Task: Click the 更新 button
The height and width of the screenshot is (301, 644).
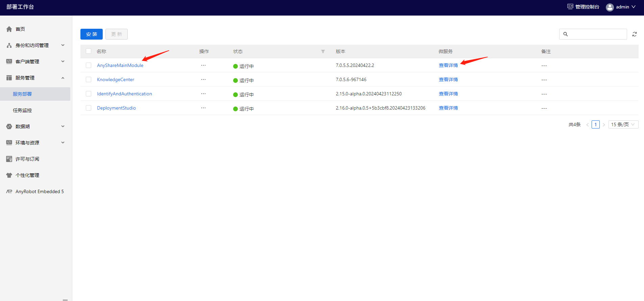Action: (117, 34)
